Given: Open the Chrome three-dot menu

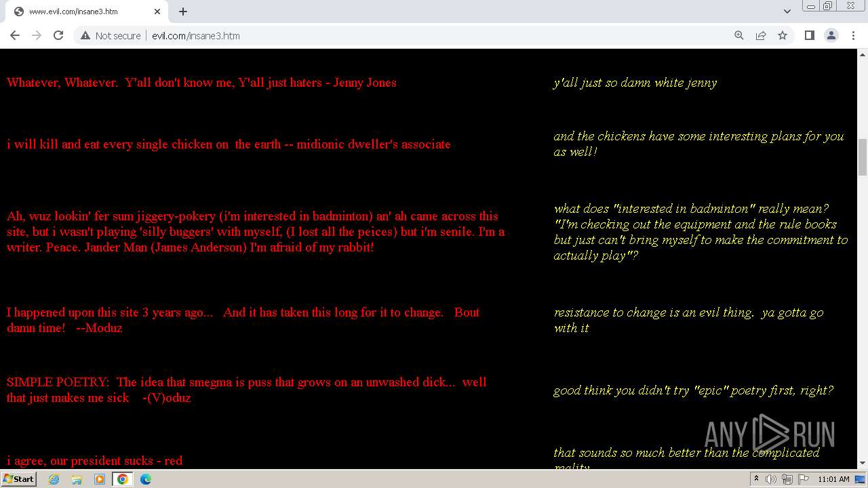Looking at the screenshot, I should (853, 35).
